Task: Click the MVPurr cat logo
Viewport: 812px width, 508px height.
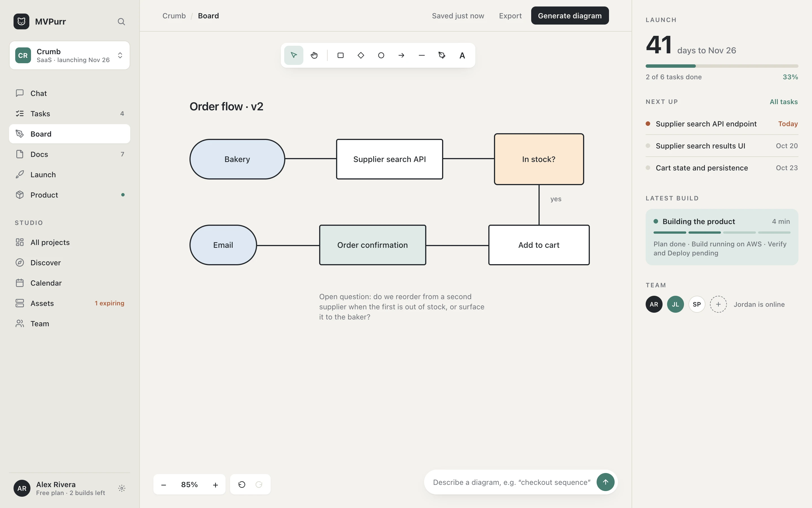Action: 21,21
